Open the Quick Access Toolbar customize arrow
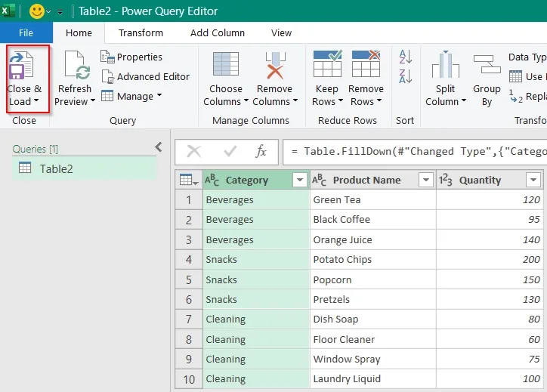Image resolution: width=547 pixels, height=392 pixels. coord(60,12)
